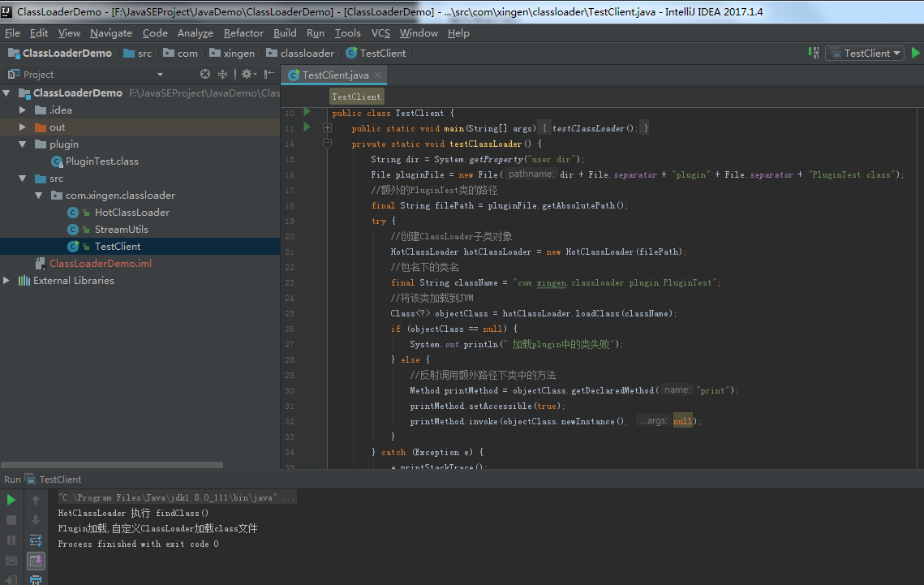924x585 pixels.
Task: Toggle soft-wrap in console
Action: (36, 540)
